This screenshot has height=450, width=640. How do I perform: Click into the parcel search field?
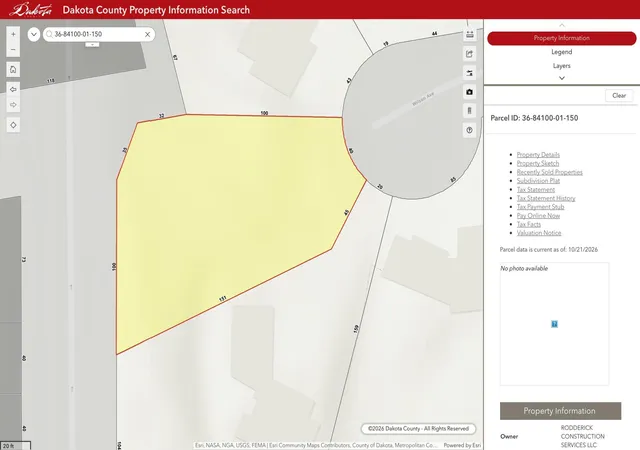click(98, 34)
